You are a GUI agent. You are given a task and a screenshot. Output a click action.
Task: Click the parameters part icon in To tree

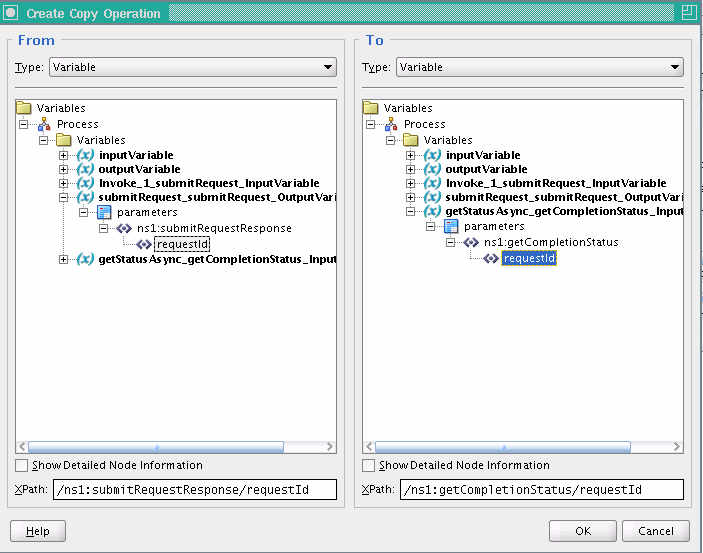point(451,226)
